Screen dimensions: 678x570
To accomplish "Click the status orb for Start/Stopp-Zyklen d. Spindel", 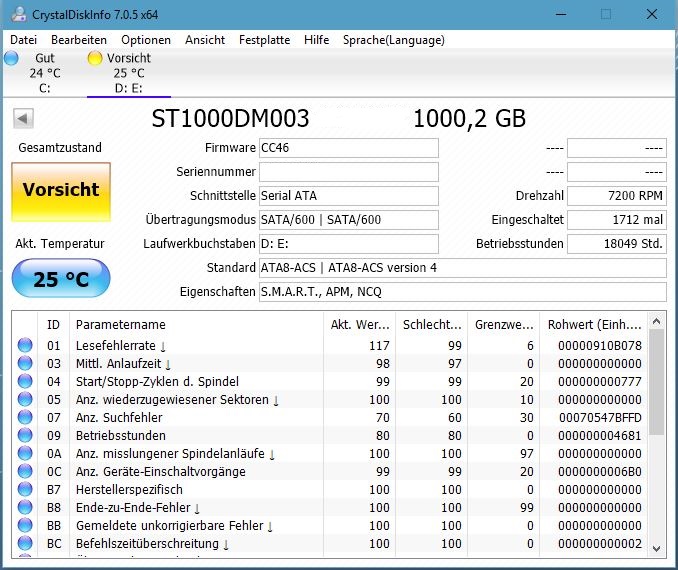I will click(25, 381).
